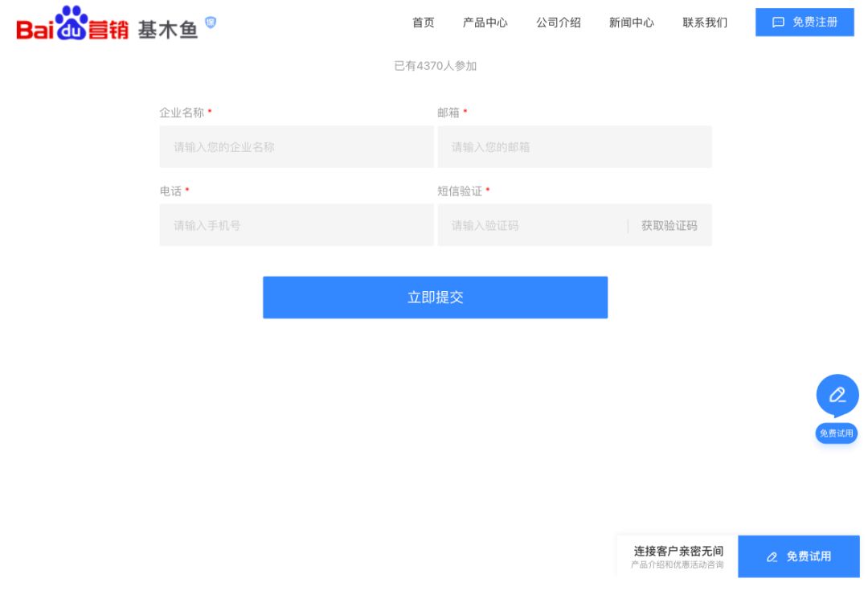Submit the form with 立即提交

435,297
